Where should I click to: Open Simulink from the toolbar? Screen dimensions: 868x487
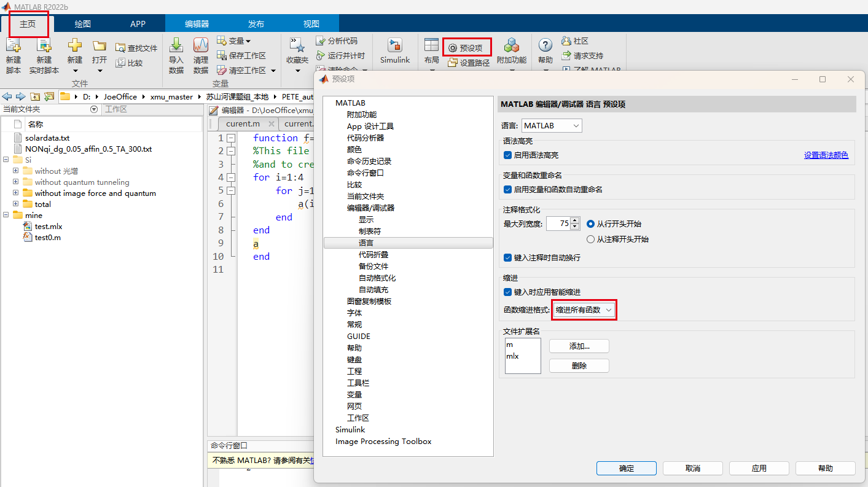click(395, 50)
